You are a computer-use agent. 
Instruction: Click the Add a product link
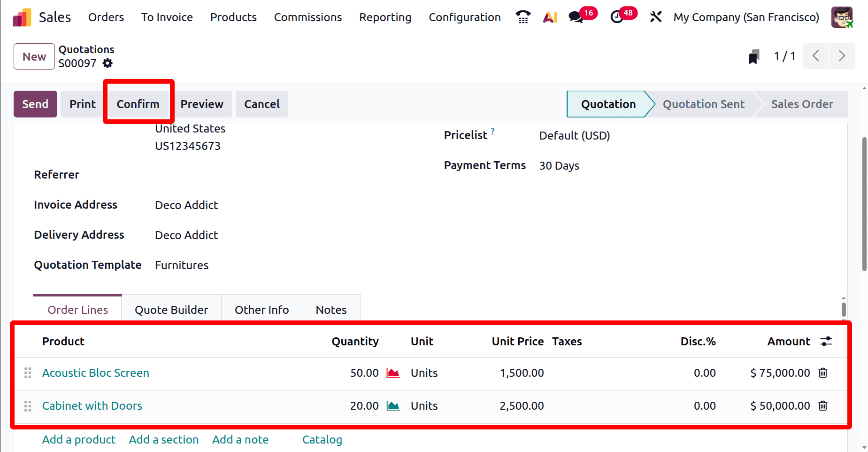pos(79,440)
